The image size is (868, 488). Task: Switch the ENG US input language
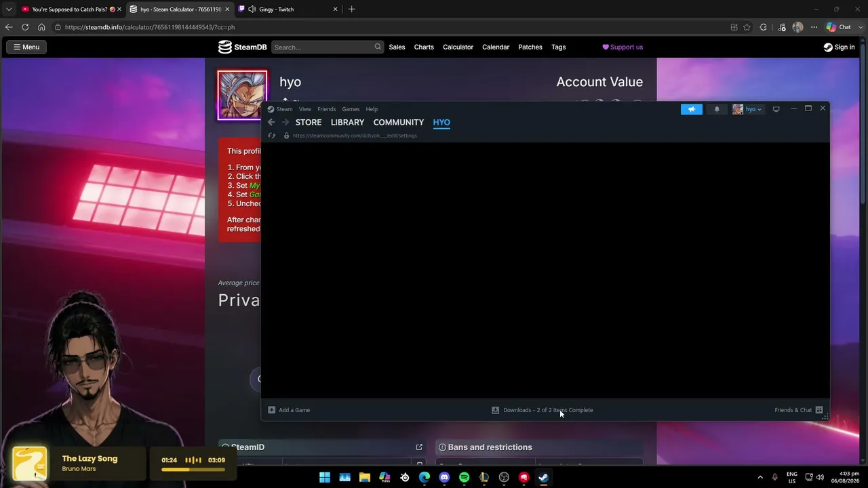click(792, 477)
